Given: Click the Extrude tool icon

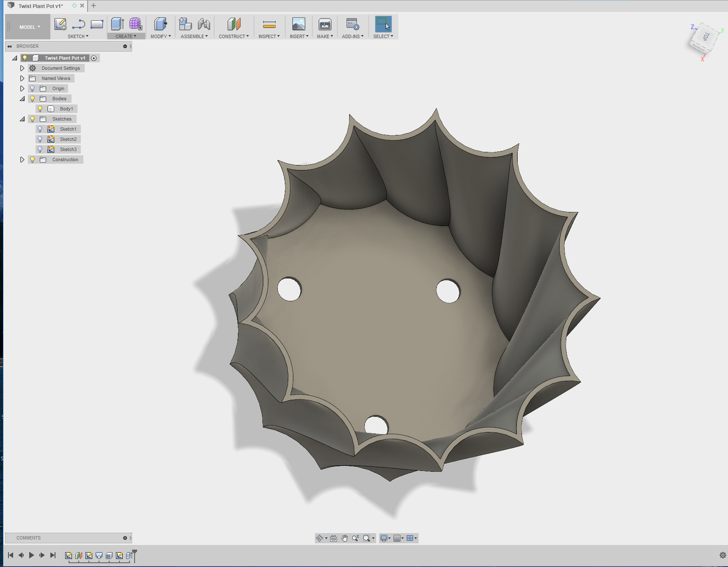Looking at the screenshot, I should click(x=117, y=24).
